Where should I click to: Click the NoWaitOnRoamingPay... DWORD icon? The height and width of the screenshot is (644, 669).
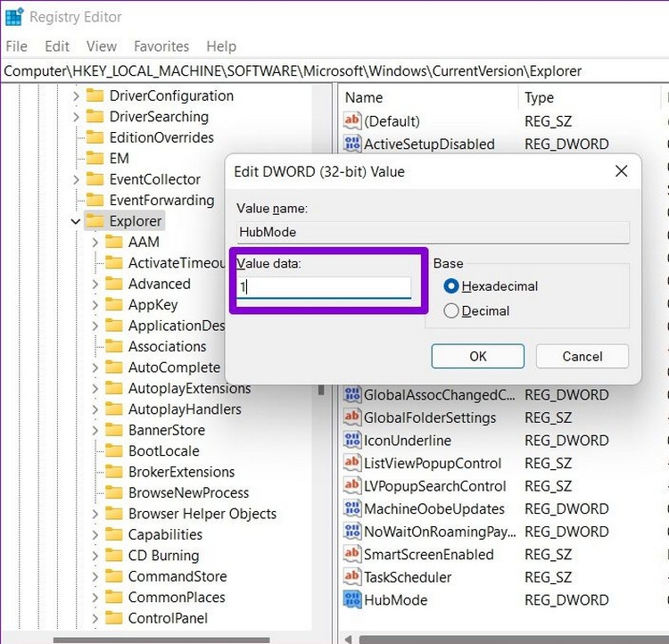click(352, 532)
